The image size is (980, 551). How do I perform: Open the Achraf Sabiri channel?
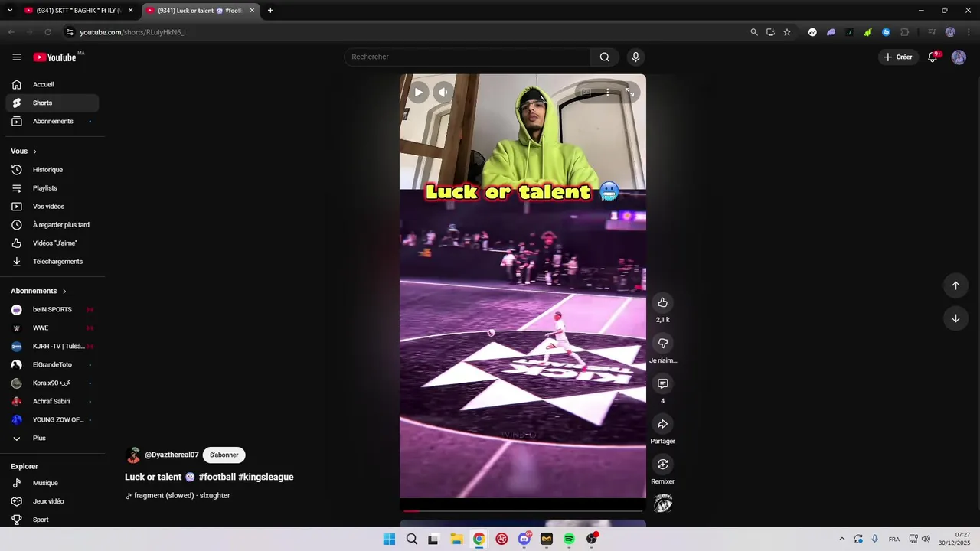[x=52, y=401]
